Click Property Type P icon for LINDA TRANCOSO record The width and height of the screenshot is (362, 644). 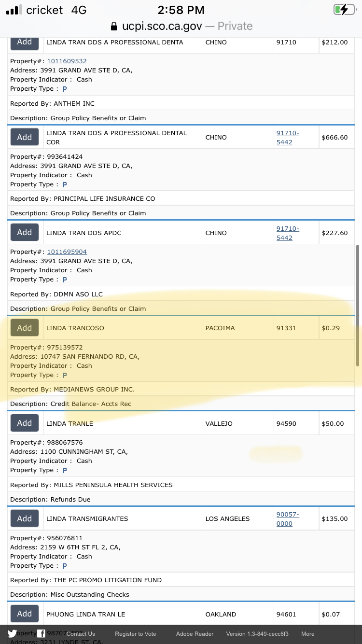65,375
